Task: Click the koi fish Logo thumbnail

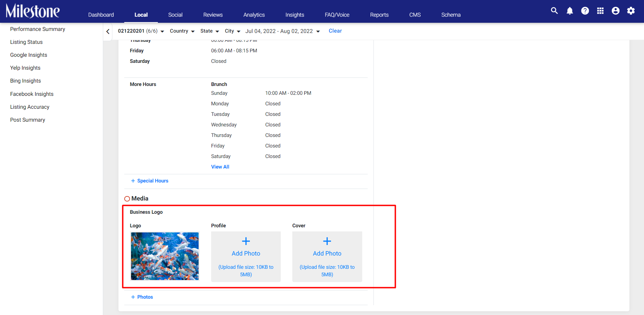Action: coord(165,256)
